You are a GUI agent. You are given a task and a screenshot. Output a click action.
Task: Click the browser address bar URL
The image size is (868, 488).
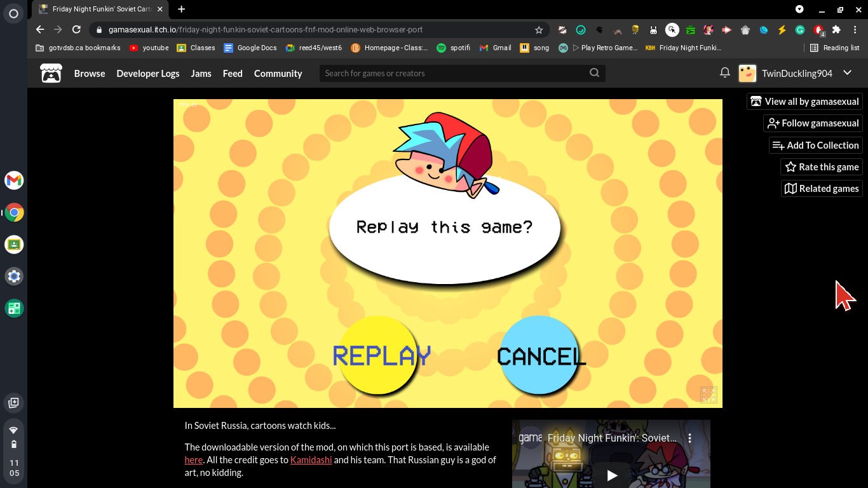[266, 30]
